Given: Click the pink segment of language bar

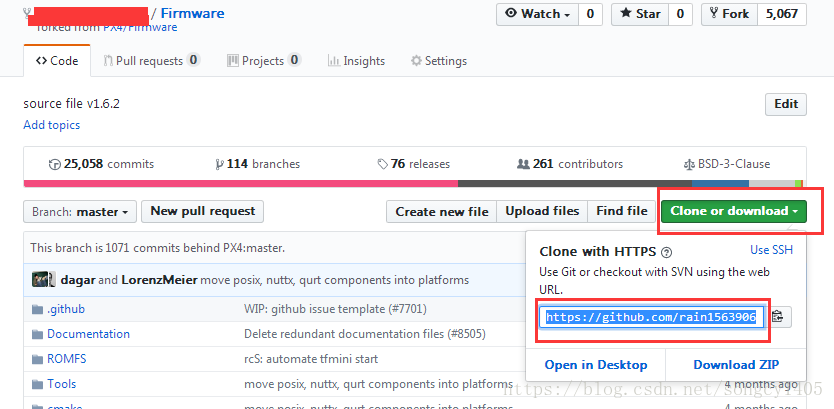Looking at the screenshot, I should tap(240, 183).
